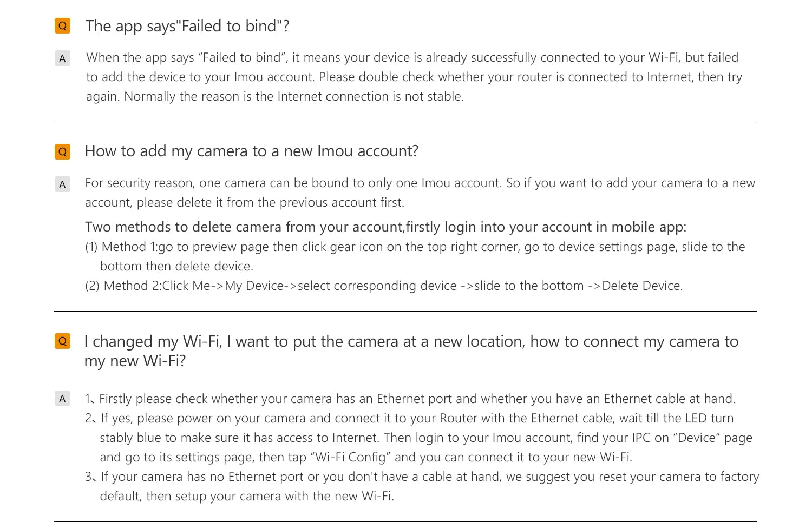Click the "For security reason" answer paragraph
812x529 pixels.
tap(420, 193)
